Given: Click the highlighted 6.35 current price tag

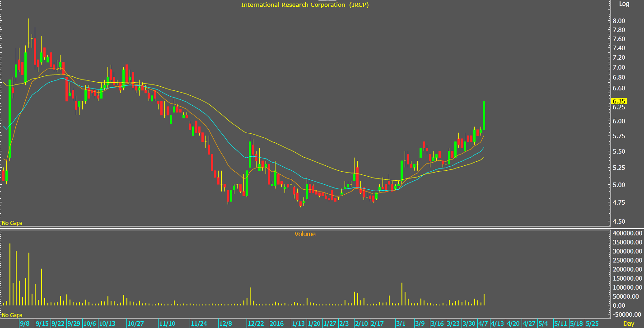Looking at the screenshot, I should click(x=619, y=101).
